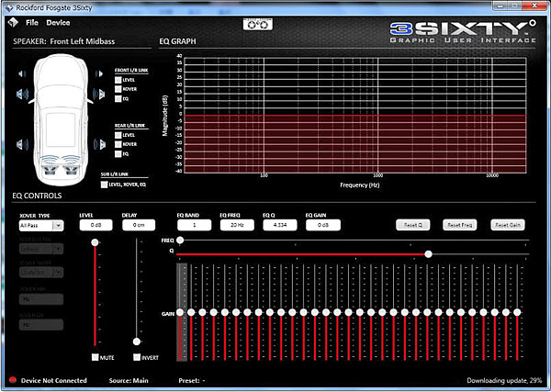Enable Front L/R Link EQ checkbox
This screenshot has height=392, width=551.
click(118, 99)
